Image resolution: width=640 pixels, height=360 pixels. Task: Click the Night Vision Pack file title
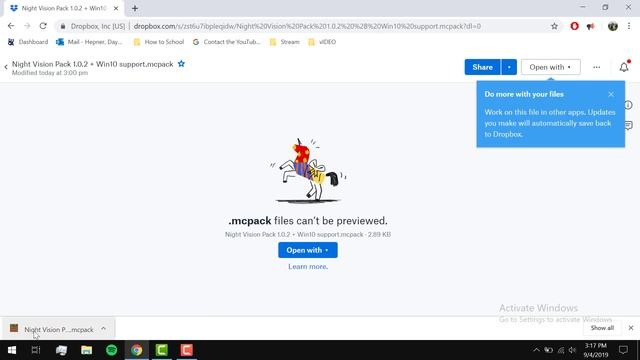coord(93,64)
